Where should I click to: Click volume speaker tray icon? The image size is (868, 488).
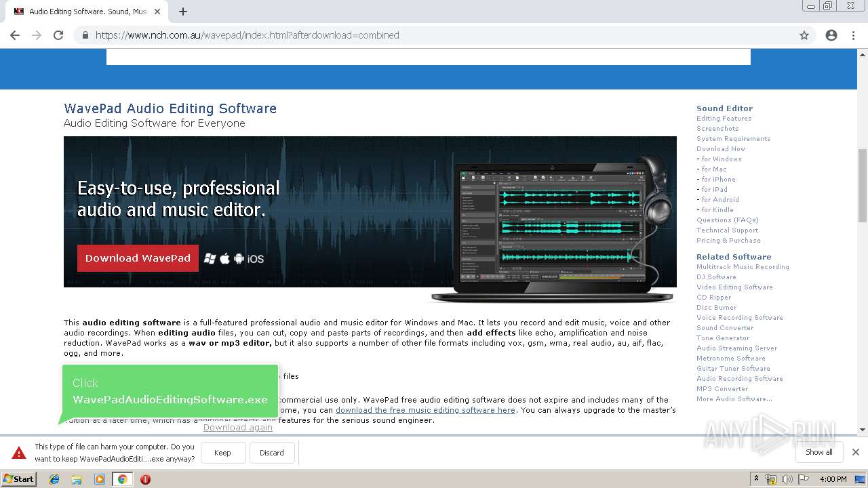787,479
